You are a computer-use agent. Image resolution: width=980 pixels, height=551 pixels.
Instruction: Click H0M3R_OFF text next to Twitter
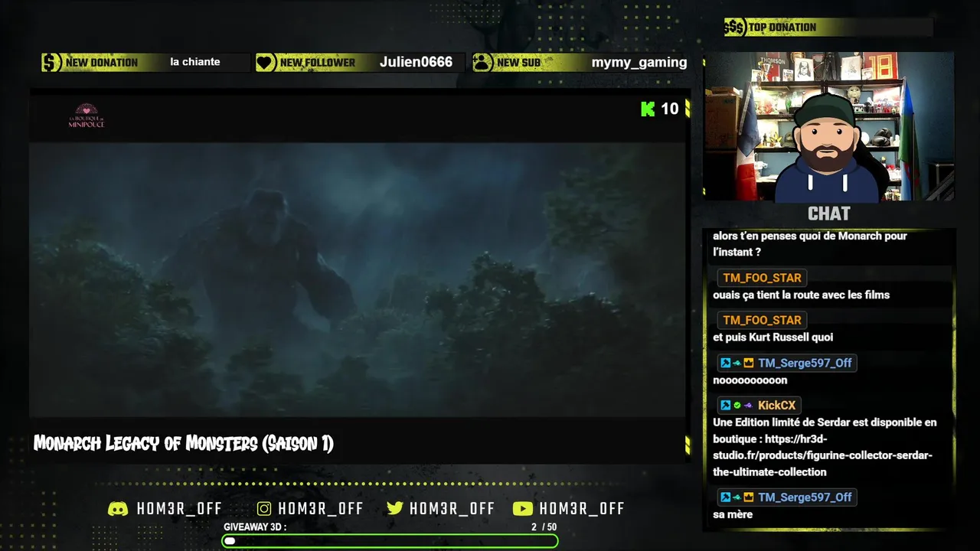pos(452,509)
